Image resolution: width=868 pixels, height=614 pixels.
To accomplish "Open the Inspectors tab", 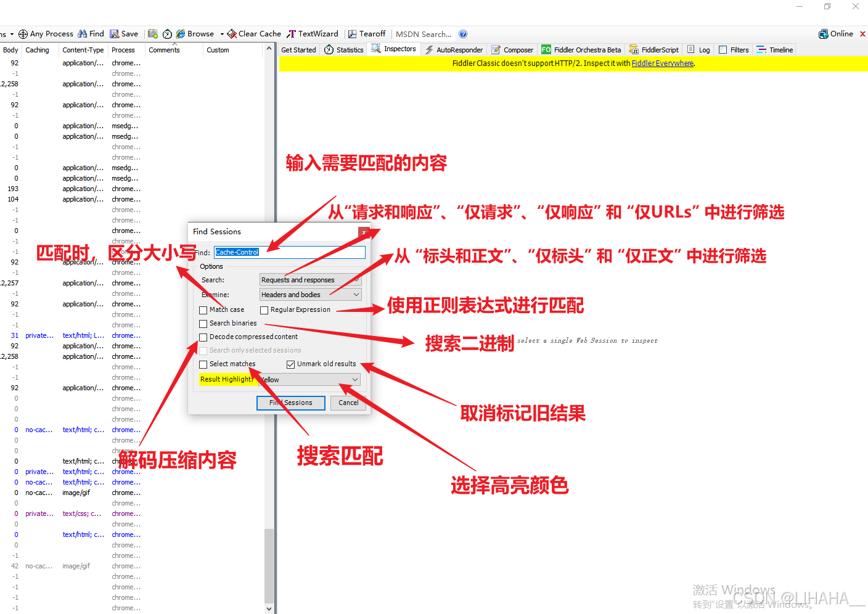I will 394,49.
